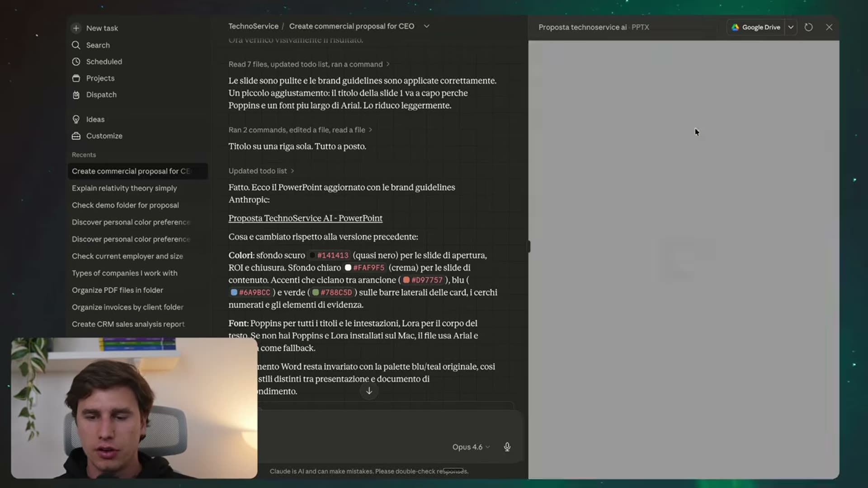Open the Opus 4.6 model selector
The width and height of the screenshot is (868, 488).
tap(471, 447)
